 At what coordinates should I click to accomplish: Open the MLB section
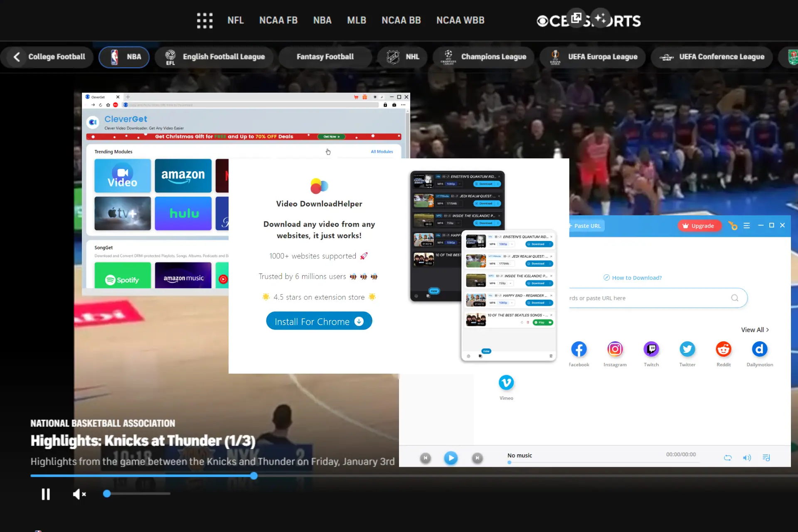[356, 20]
